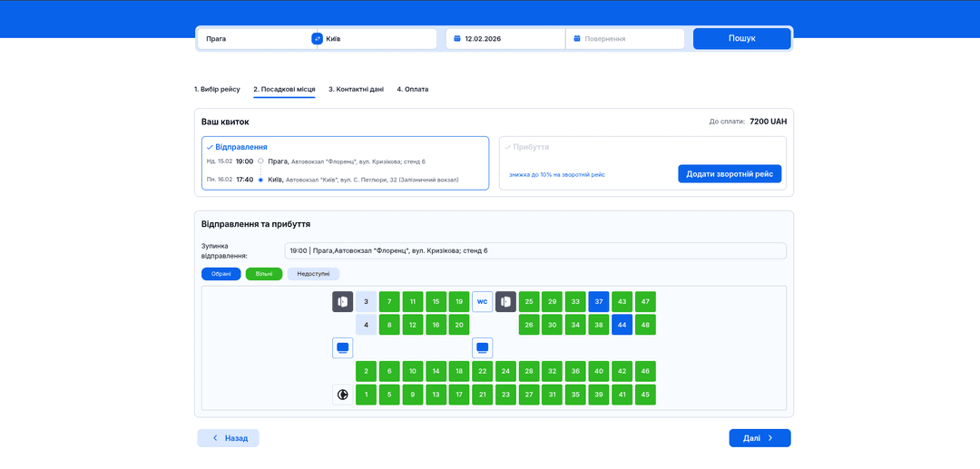The width and height of the screenshot is (980, 469).
Task: Click the left TV monitor icon
Action: click(342, 347)
